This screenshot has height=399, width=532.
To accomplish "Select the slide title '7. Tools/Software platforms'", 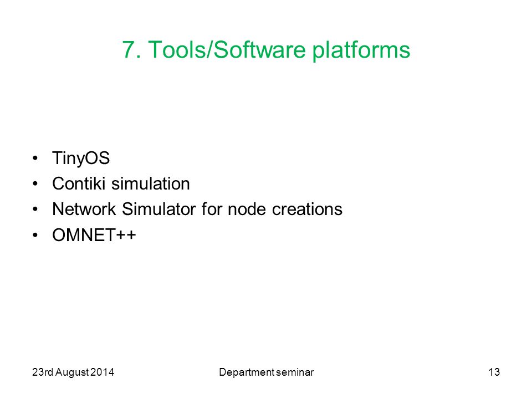I will point(266,50).
